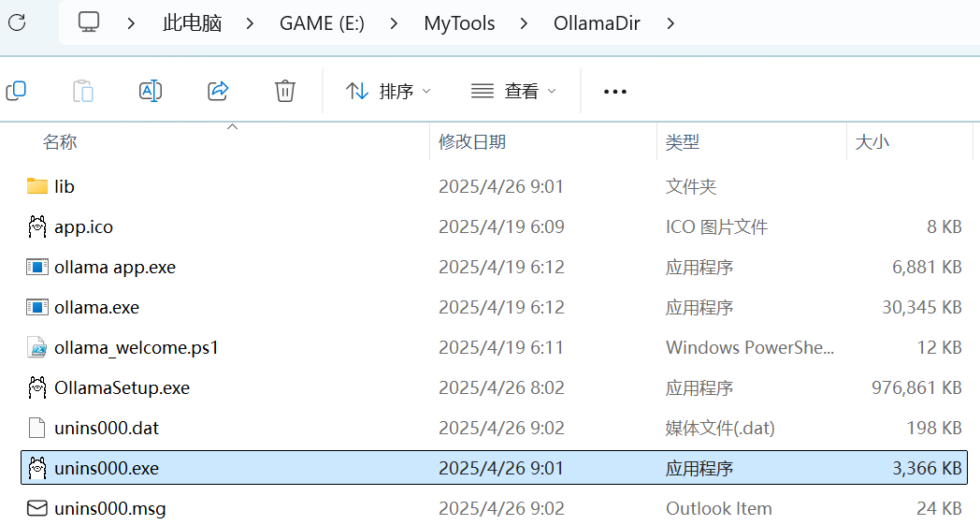980x525 pixels.
Task: Expand chevron after the monitor icon
Action: coord(131,23)
